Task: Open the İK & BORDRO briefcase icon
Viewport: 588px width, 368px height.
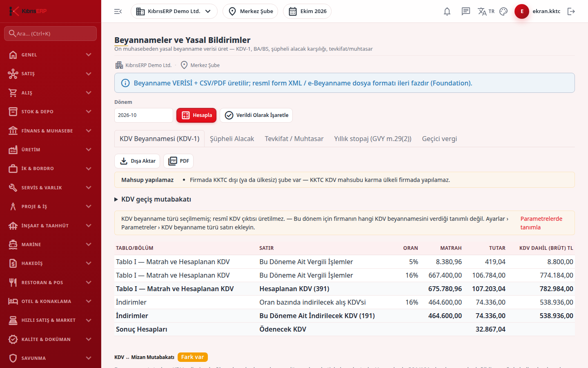Action: click(x=13, y=168)
